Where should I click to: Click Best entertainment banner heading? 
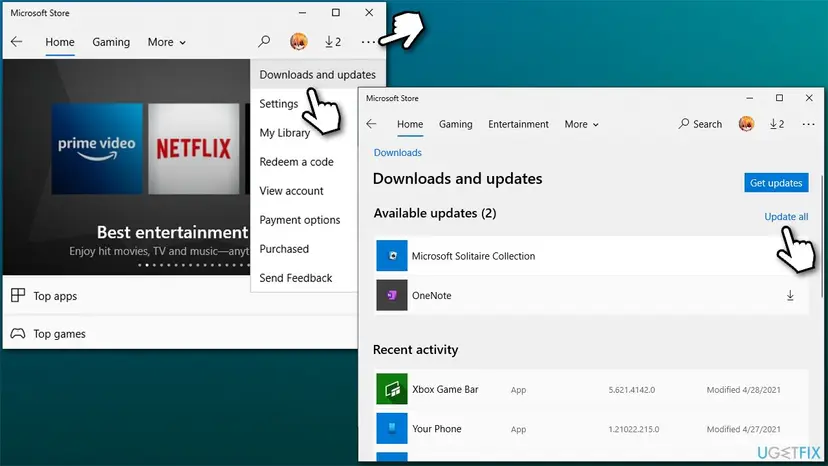coord(173,232)
